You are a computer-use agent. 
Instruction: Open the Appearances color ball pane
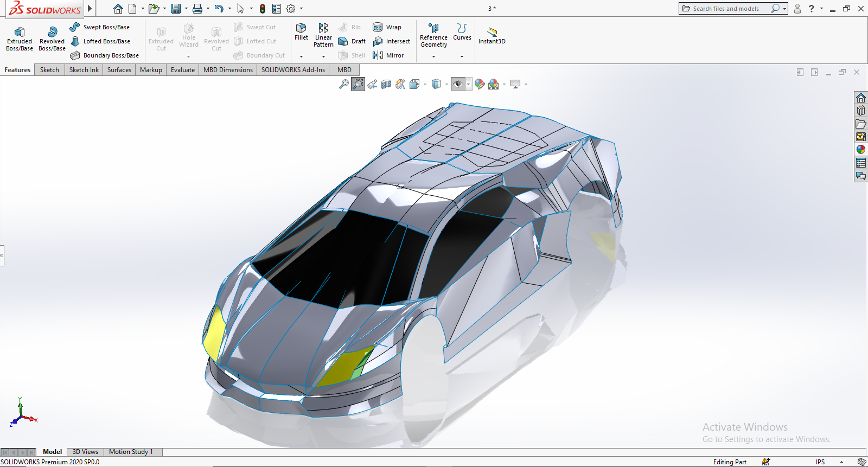861,150
